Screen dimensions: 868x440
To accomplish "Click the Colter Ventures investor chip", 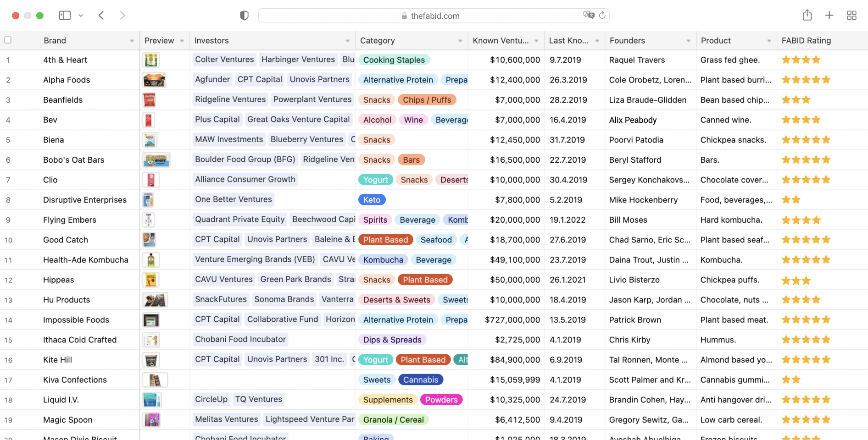I will (224, 59).
